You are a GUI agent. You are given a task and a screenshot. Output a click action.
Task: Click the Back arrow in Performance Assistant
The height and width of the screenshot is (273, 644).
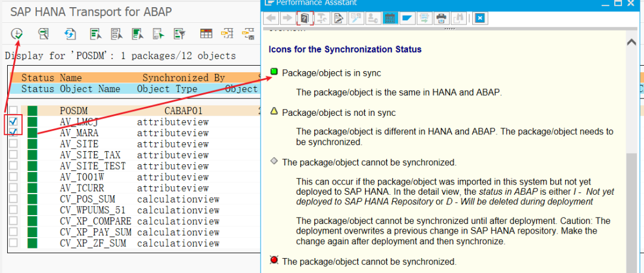(x=272, y=18)
